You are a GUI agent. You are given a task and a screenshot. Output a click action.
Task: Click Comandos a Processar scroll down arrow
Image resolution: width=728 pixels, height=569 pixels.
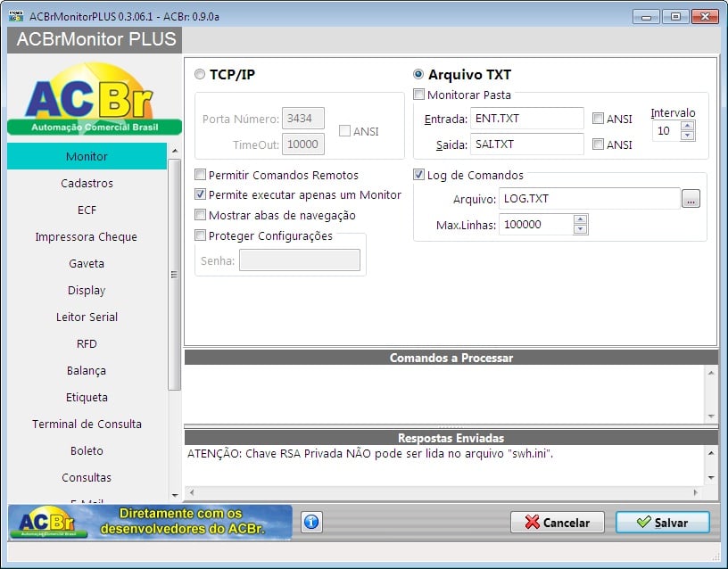pyautogui.click(x=711, y=416)
